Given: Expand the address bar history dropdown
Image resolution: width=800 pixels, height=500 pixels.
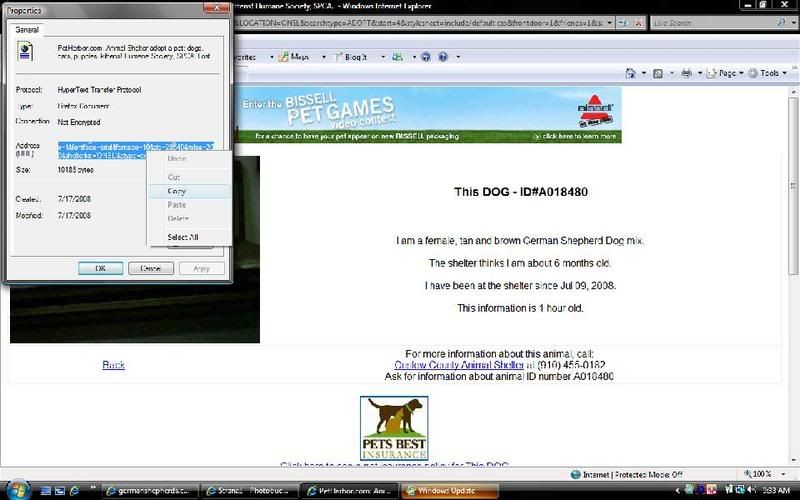Looking at the screenshot, I should pos(610,23).
